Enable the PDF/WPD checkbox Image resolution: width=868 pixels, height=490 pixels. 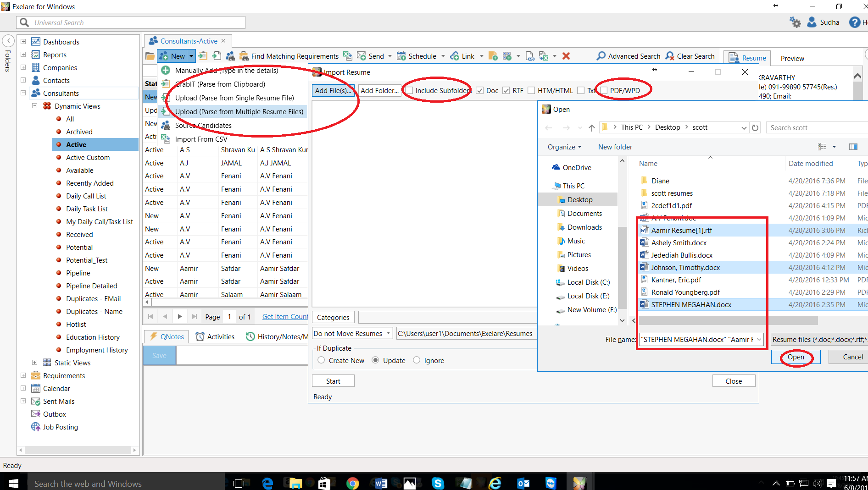coord(604,90)
